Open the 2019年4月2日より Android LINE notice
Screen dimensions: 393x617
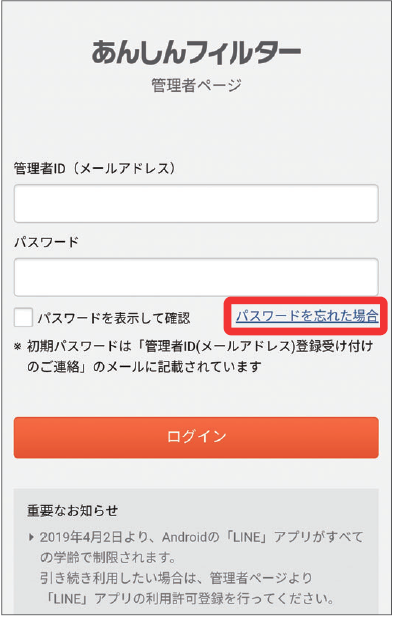click(x=201, y=537)
